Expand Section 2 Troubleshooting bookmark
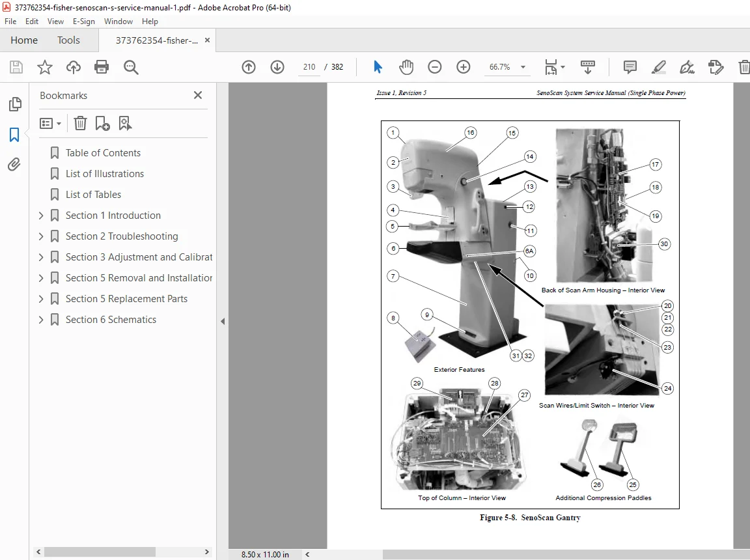 pos(40,236)
